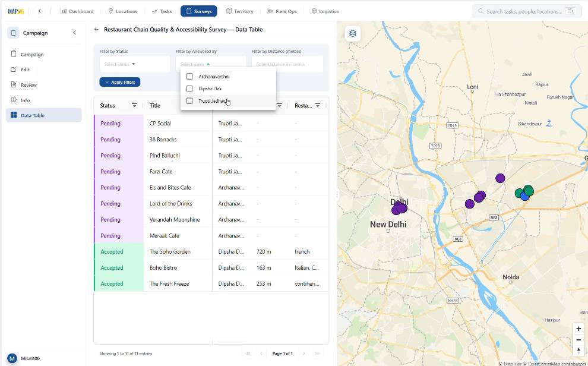Click the french cuisine cell
Screen dimensions: 588x366
pos(302,252)
